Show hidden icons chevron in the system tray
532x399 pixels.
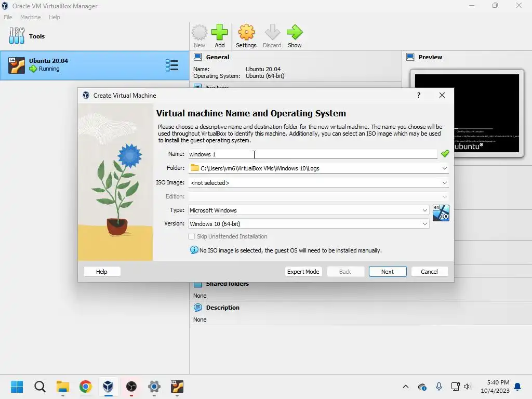click(405, 387)
